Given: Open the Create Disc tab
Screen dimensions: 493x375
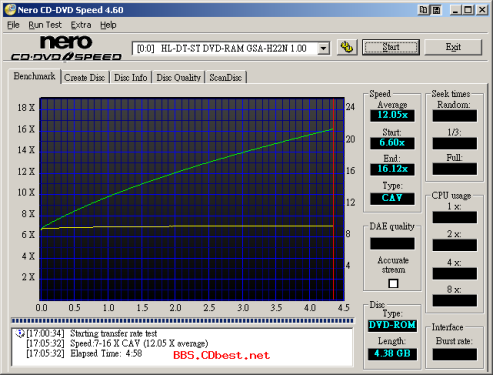Looking at the screenshot, I should 85,77.
